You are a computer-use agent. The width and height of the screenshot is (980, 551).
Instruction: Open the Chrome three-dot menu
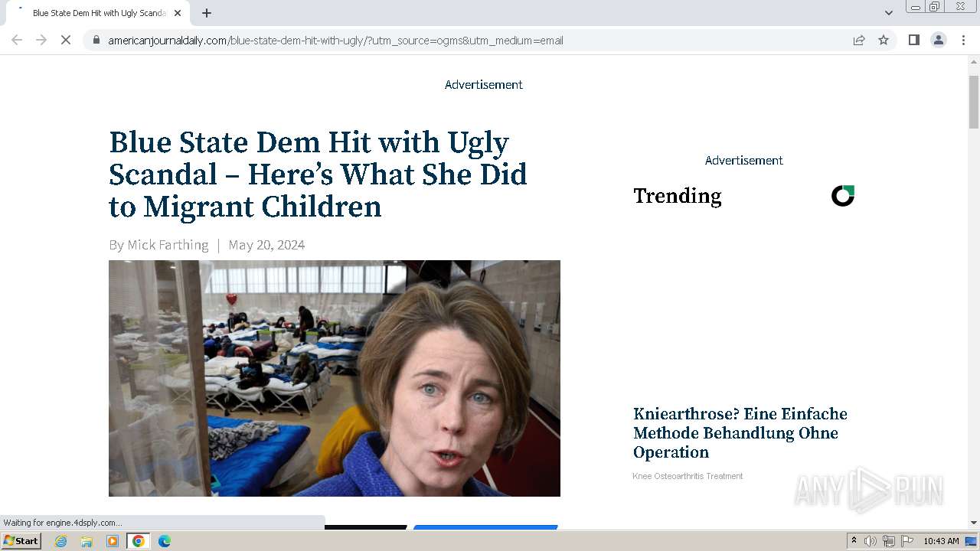coord(963,40)
